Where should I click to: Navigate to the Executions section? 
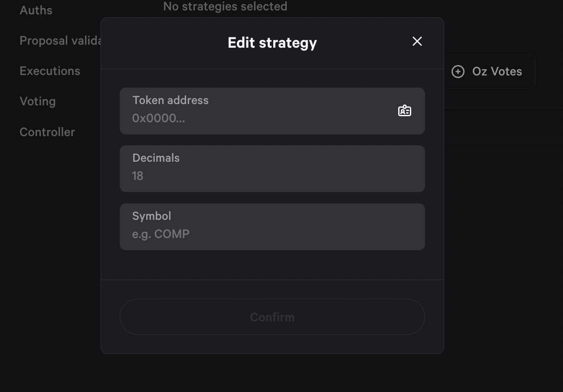pyautogui.click(x=50, y=71)
